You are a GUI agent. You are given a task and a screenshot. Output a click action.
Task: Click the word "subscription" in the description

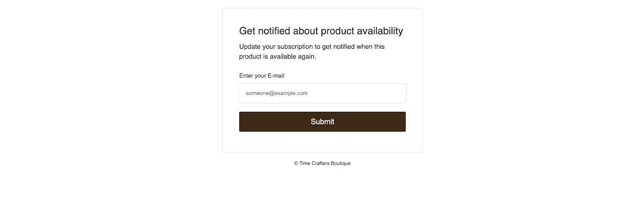293,47
